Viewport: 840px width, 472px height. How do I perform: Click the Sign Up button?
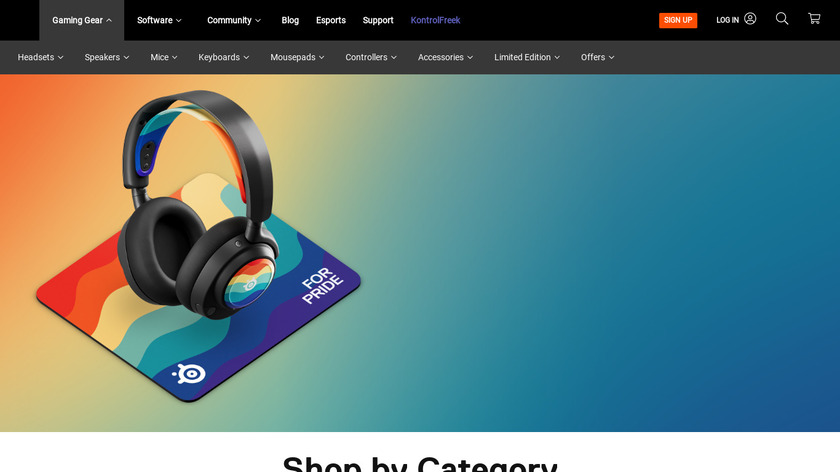point(678,20)
